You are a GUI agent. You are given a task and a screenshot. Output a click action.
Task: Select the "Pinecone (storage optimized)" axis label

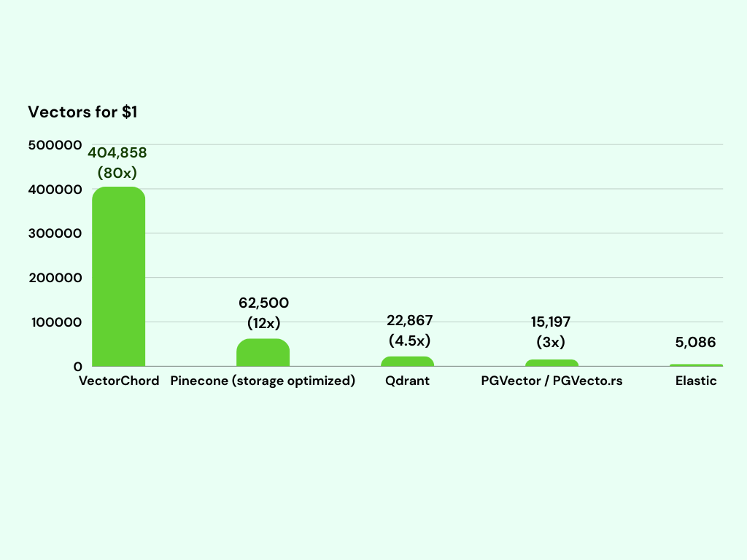point(263,381)
